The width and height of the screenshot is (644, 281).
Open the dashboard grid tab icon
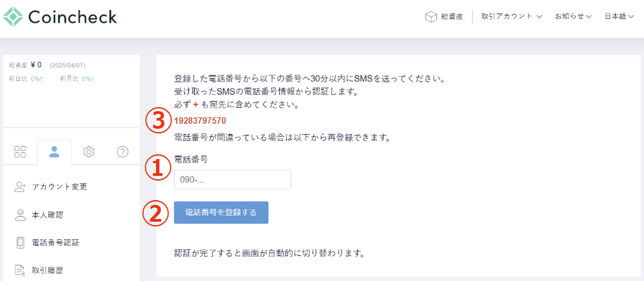point(20,152)
